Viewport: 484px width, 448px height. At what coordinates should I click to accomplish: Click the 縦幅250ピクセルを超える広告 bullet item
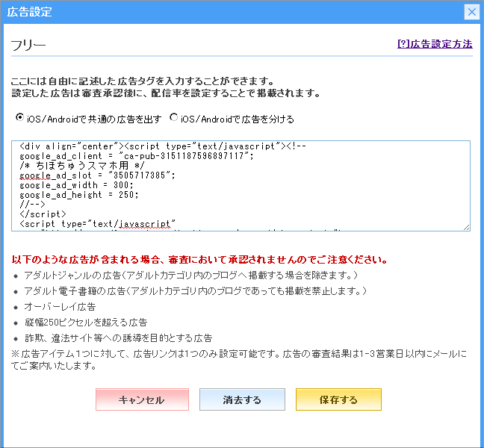pos(86,323)
